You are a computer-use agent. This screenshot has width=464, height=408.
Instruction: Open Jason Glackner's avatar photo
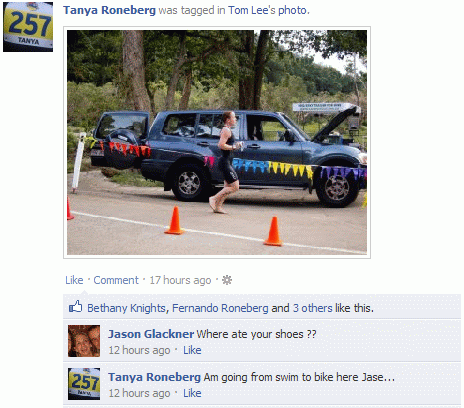[x=84, y=341]
